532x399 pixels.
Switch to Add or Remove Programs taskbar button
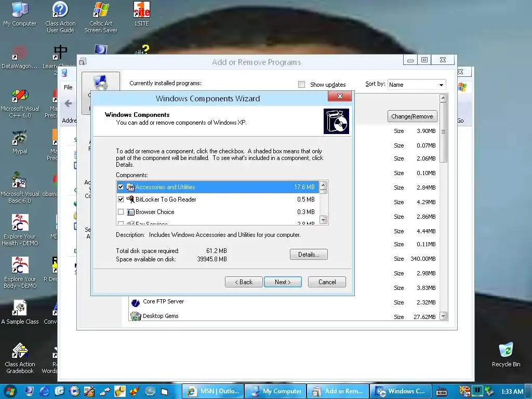click(x=338, y=391)
